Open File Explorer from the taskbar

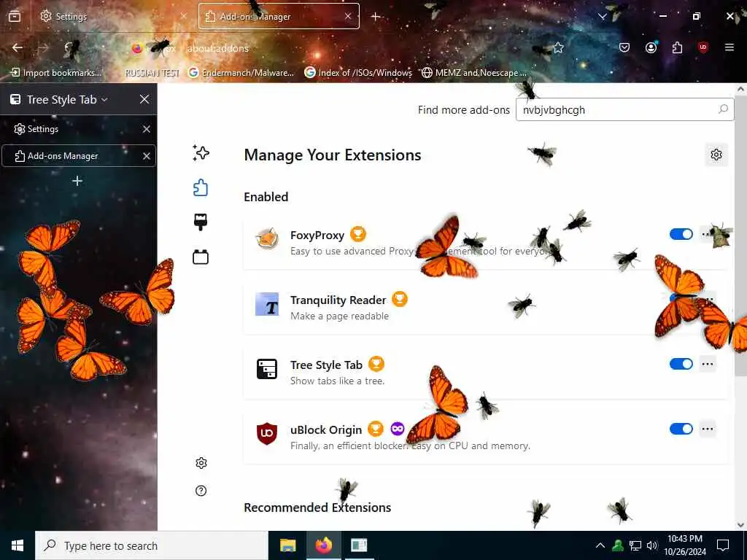[x=287, y=545]
